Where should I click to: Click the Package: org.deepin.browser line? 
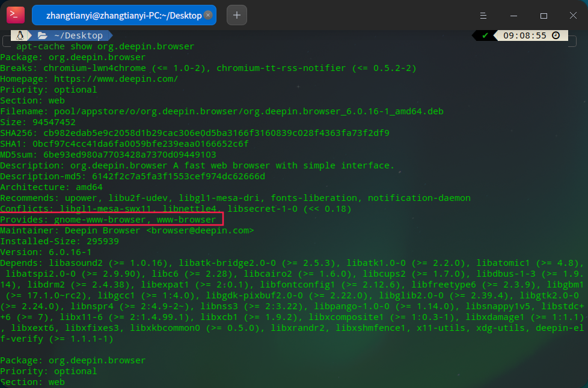click(x=72, y=57)
